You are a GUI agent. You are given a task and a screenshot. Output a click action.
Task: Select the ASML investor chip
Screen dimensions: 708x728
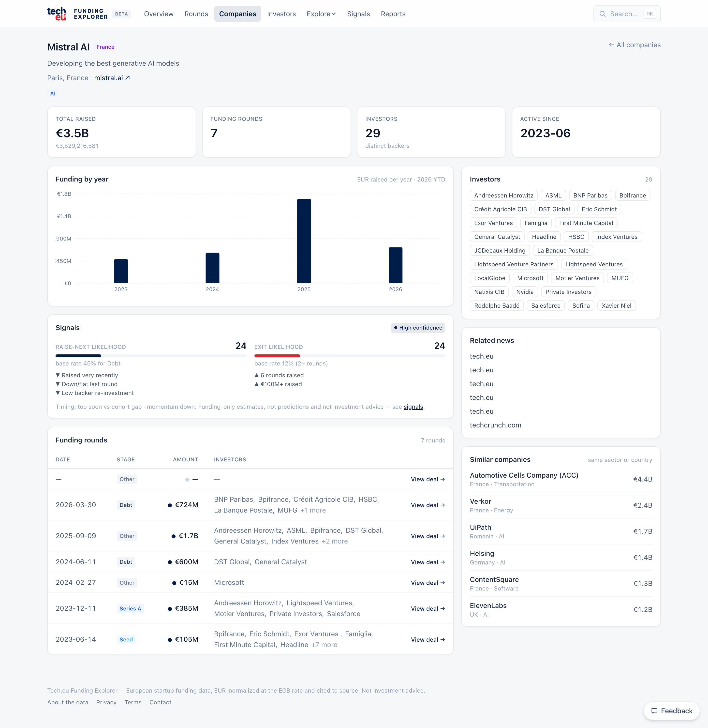553,195
